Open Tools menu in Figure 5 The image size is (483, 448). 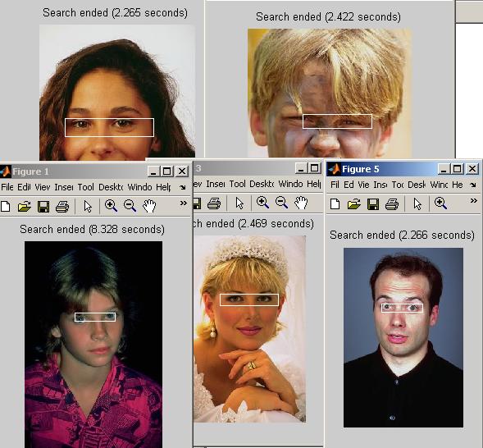click(x=398, y=185)
